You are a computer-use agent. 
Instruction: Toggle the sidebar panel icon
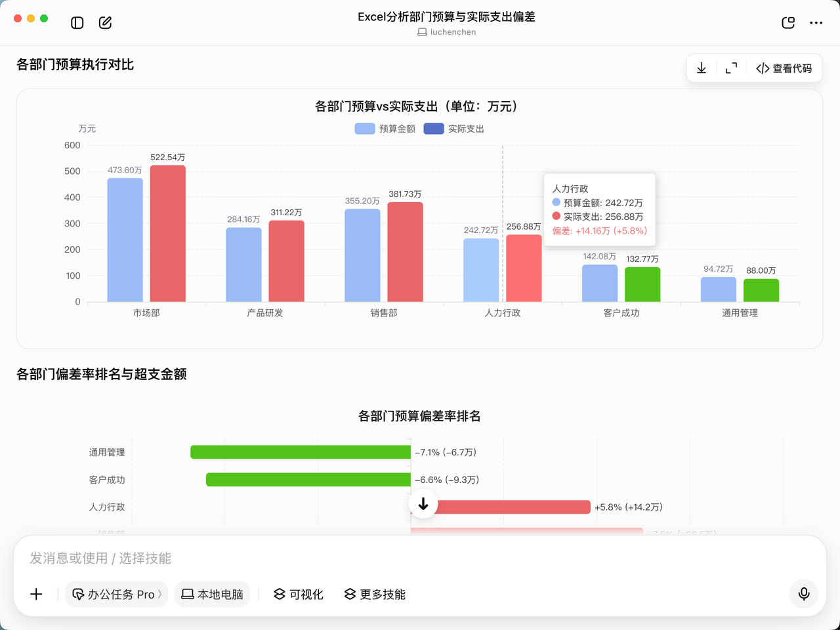tap(77, 23)
